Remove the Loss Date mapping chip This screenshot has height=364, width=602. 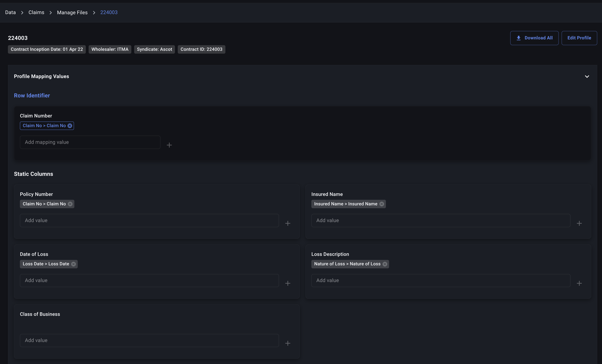73,264
